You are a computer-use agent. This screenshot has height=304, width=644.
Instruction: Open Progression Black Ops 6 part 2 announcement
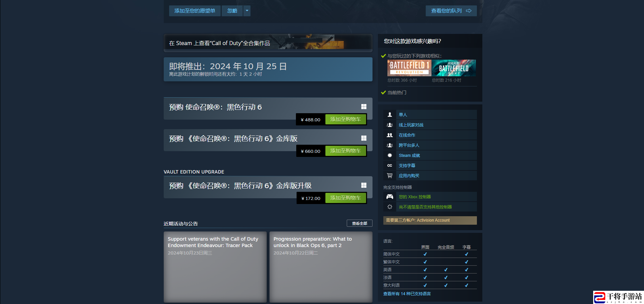point(321,267)
